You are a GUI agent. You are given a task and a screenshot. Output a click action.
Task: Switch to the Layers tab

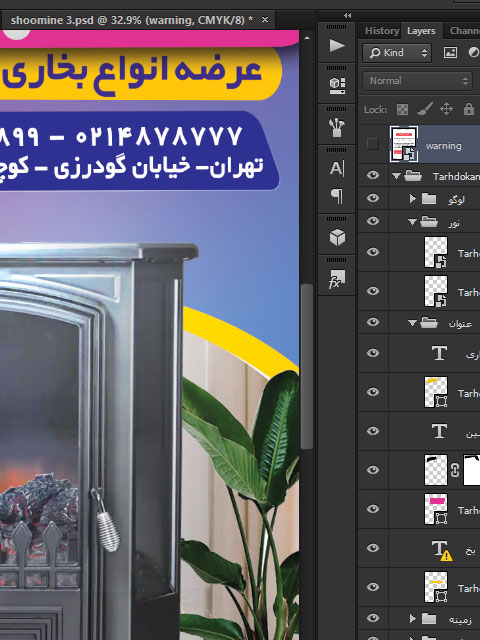[x=421, y=31]
